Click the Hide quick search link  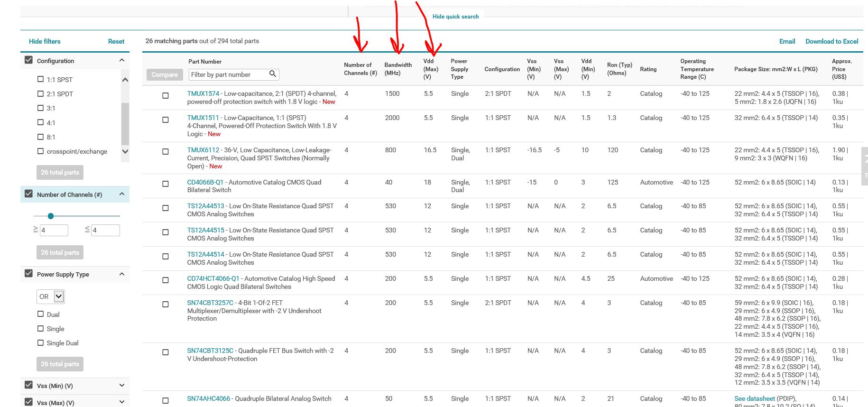(455, 16)
